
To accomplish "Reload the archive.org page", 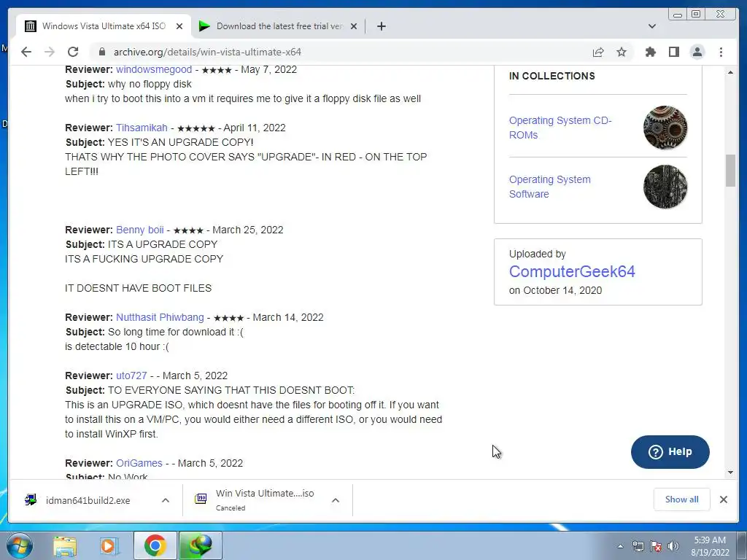I will tap(73, 52).
